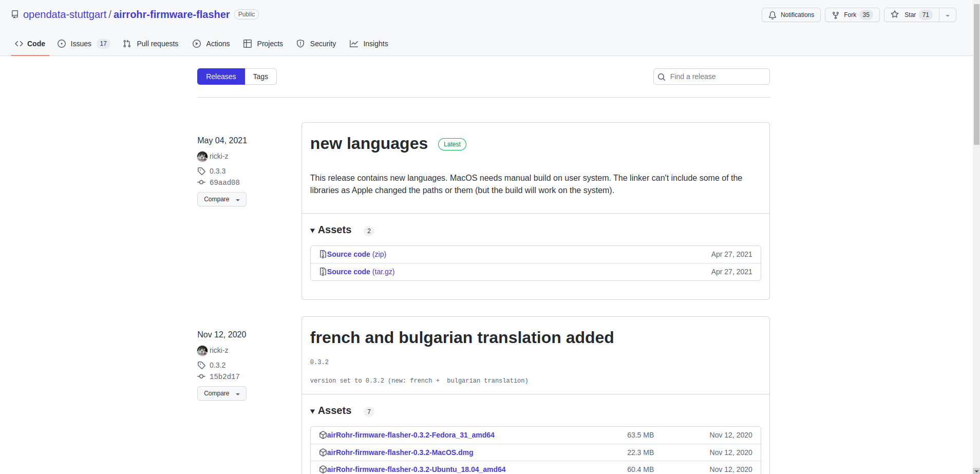
Task: Open tag 0.3.3 link
Action: click(x=217, y=171)
